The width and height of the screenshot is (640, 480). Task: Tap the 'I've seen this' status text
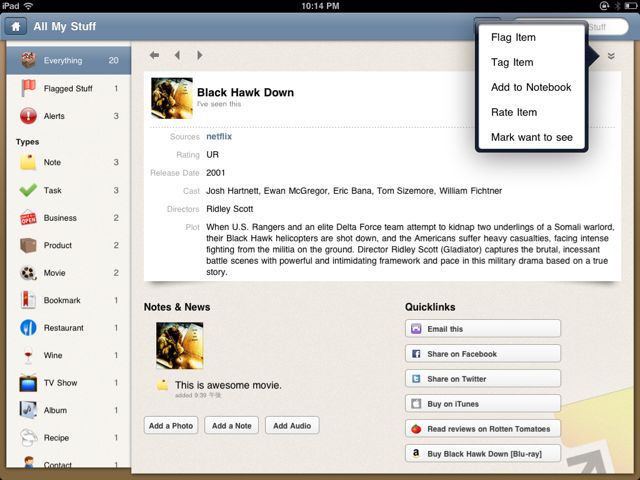click(x=219, y=104)
